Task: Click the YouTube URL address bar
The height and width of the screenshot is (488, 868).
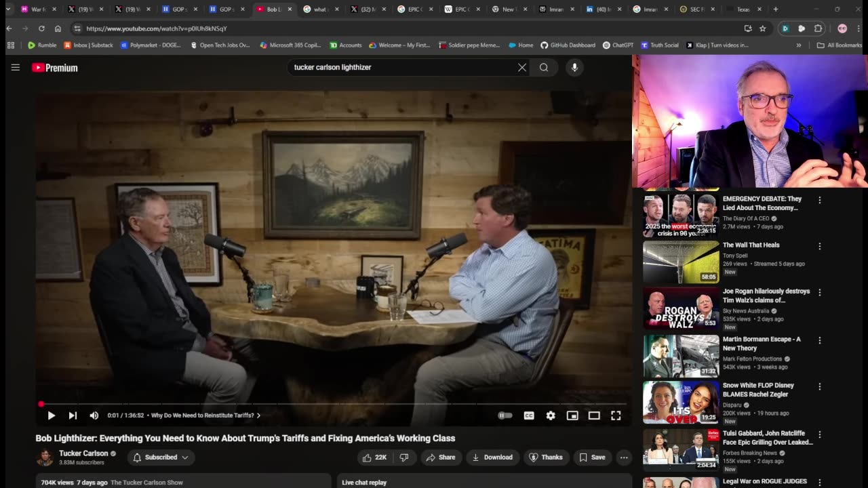Action: click(407, 28)
